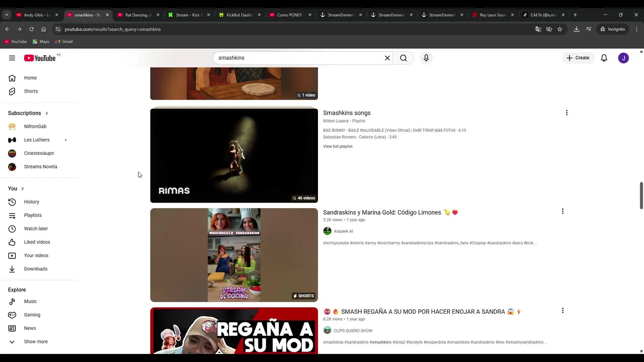Open the CLIPS QUIERO SHOW channel avatar
The image size is (644, 362).
coord(327,330)
